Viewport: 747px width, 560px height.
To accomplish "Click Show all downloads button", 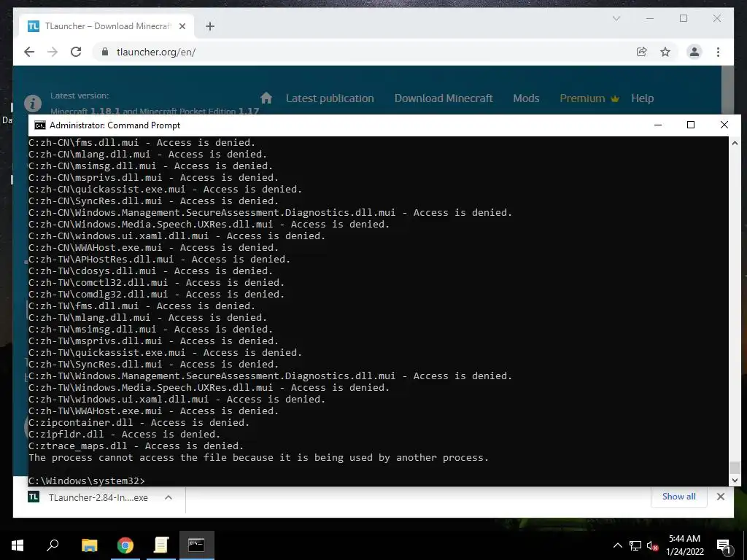I will point(679,497).
